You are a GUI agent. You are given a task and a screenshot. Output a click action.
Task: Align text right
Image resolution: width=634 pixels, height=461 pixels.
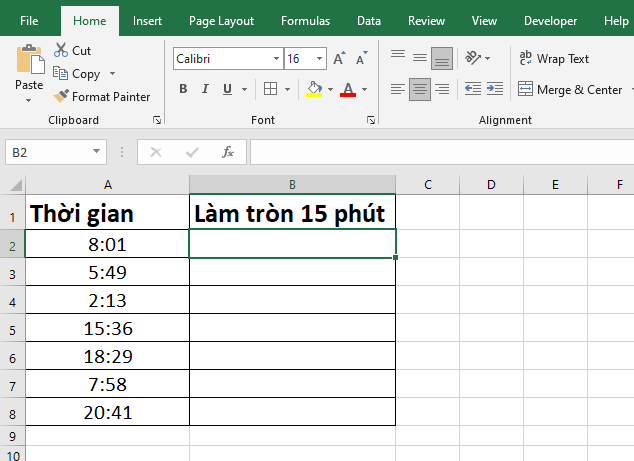tap(442, 89)
